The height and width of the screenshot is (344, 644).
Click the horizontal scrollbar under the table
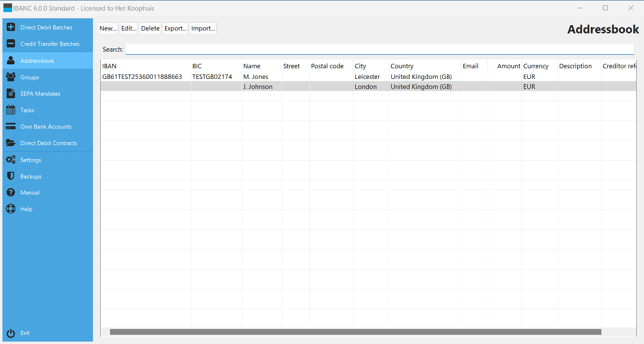coord(355,332)
